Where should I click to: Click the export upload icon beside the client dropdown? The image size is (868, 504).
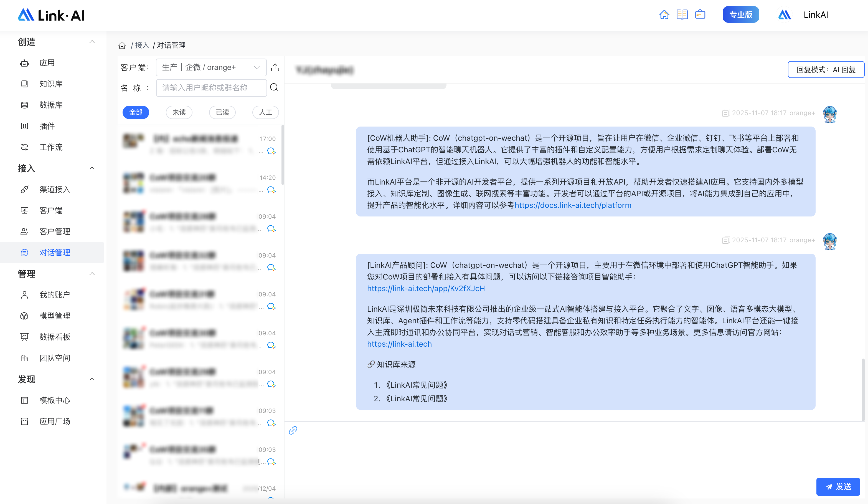click(275, 67)
